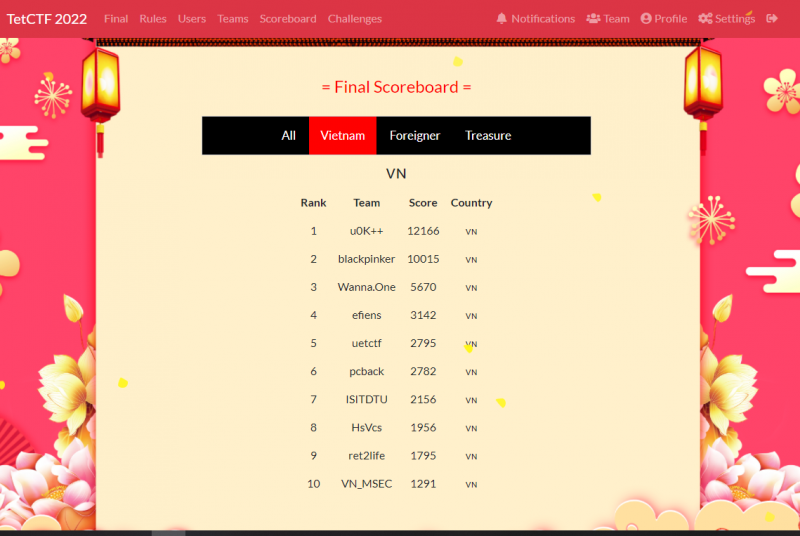
Task: Open the TetCTF 2022 home brand
Action: tap(46, 19)
